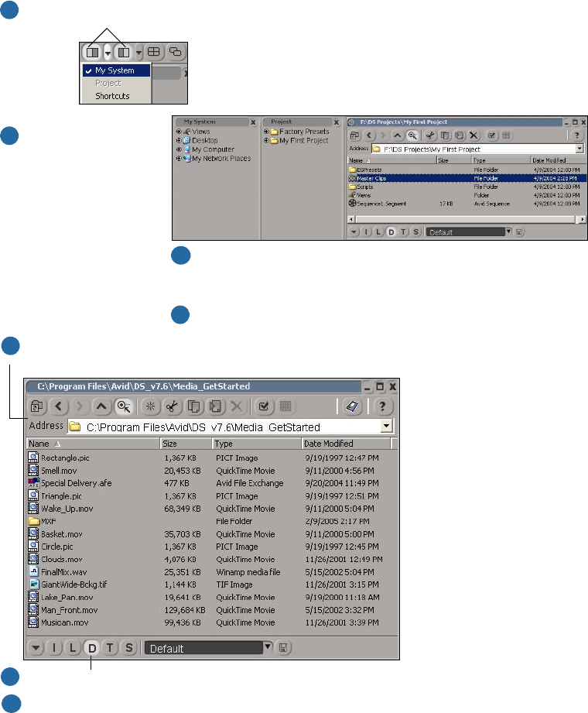Go up one folder level in Media_GetStarted browser
Viewport: 588px width, 713px height.
[x=101, y=406]
